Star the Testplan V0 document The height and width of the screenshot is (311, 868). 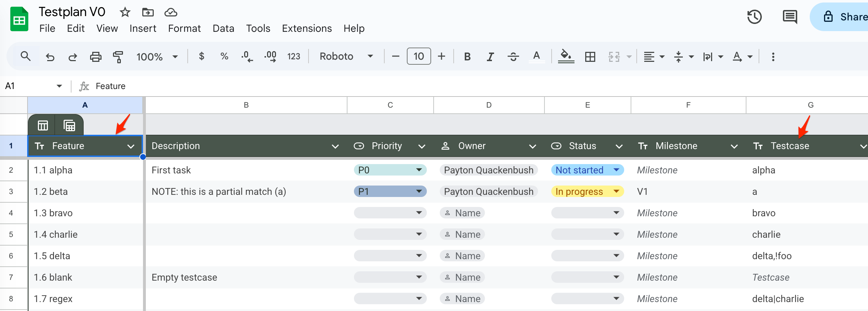point(125,13)
